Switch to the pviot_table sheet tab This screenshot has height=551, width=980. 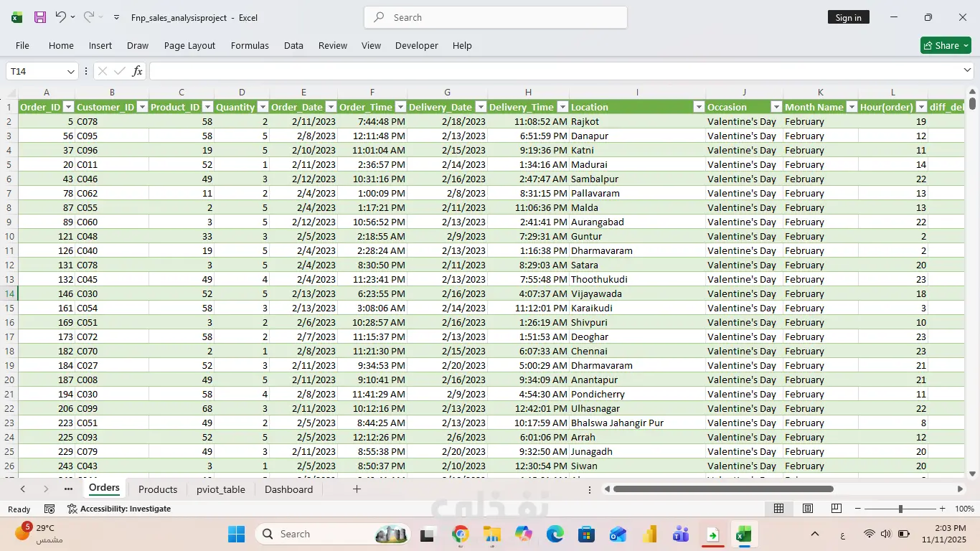pyautogui.click(x=221, y=489)
